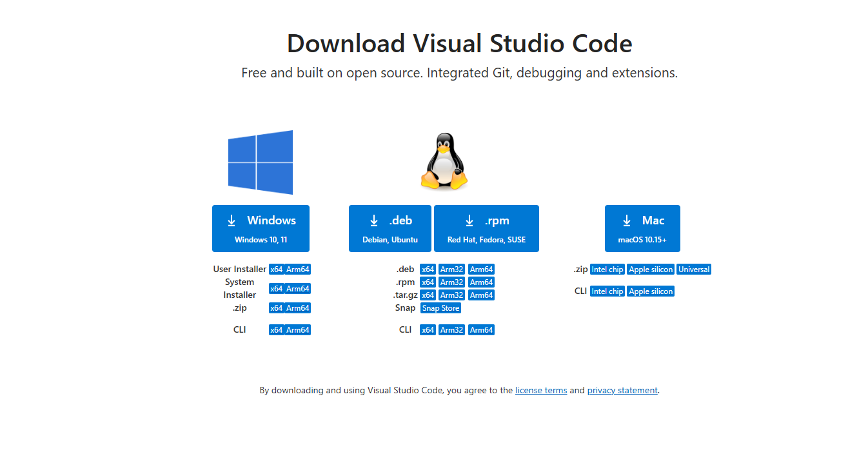Image resolution: width=868 pixels, height=450 pixels.
Task: Open the license terms link
Action: pyautogui.click(x=541, y=390)
